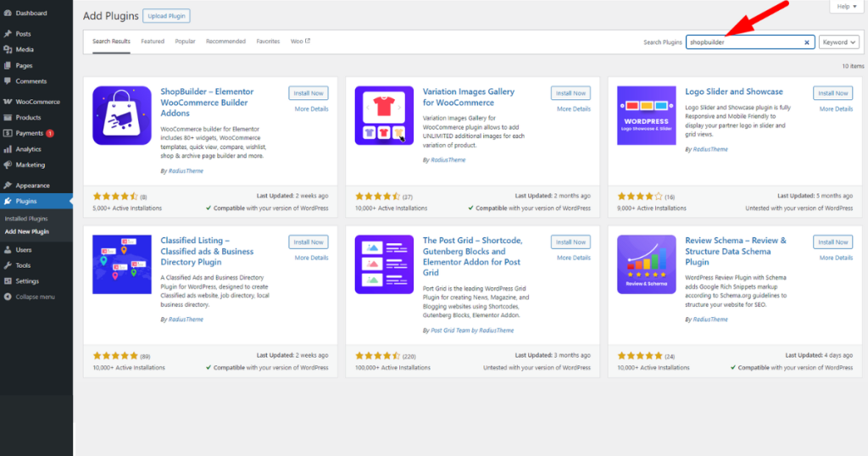Open More Details for Classified Listing
This screenshot has height=456, width=868.
click(x=311, y=258)
